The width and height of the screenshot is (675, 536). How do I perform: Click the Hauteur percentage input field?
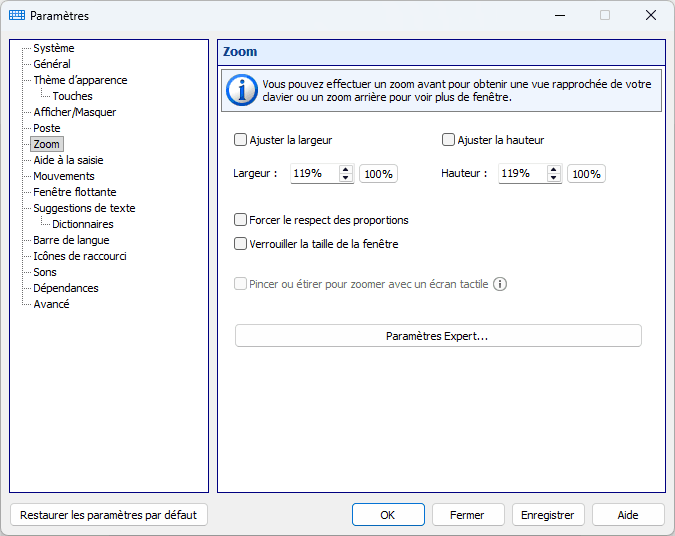coord(523,174)
